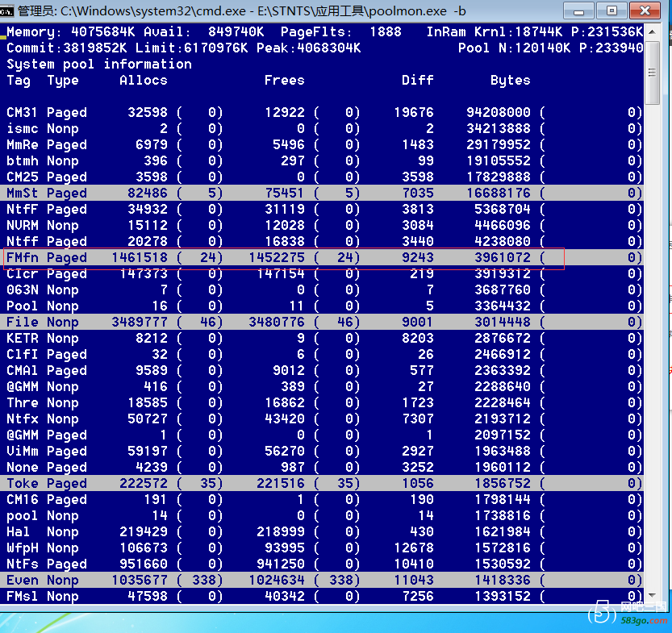The image size is (672, 633).
Task: Click the NVRM tag entry
Action: pos(23,225)
